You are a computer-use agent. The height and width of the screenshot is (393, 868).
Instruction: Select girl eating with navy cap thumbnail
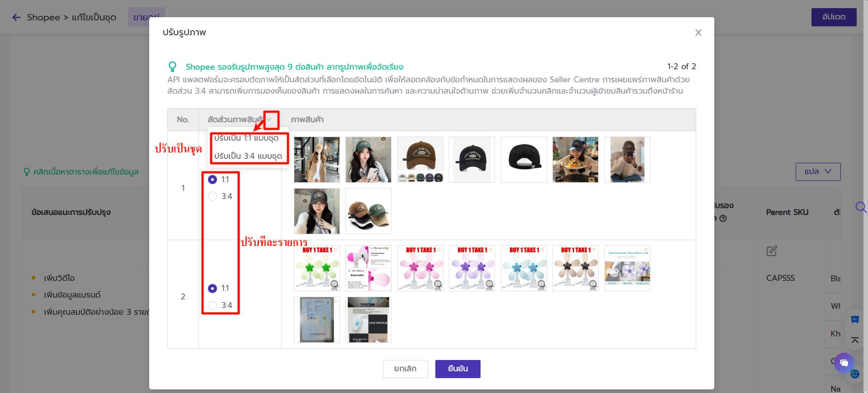tap(576, 160)
